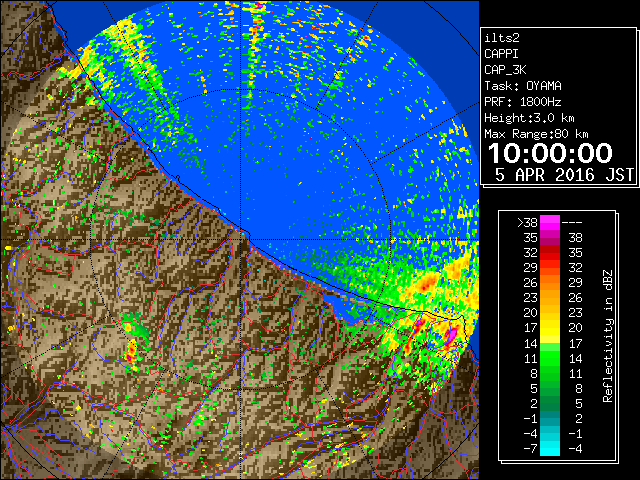
Task: Click the red 32-35 dBZ legend swatch
Action: 550,252
